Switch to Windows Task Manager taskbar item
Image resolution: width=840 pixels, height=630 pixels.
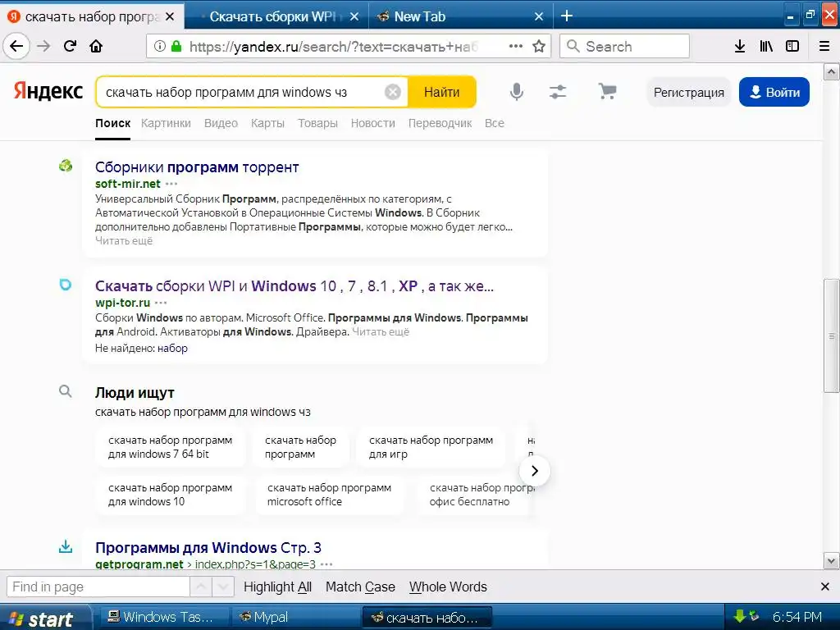click(162, 617)
